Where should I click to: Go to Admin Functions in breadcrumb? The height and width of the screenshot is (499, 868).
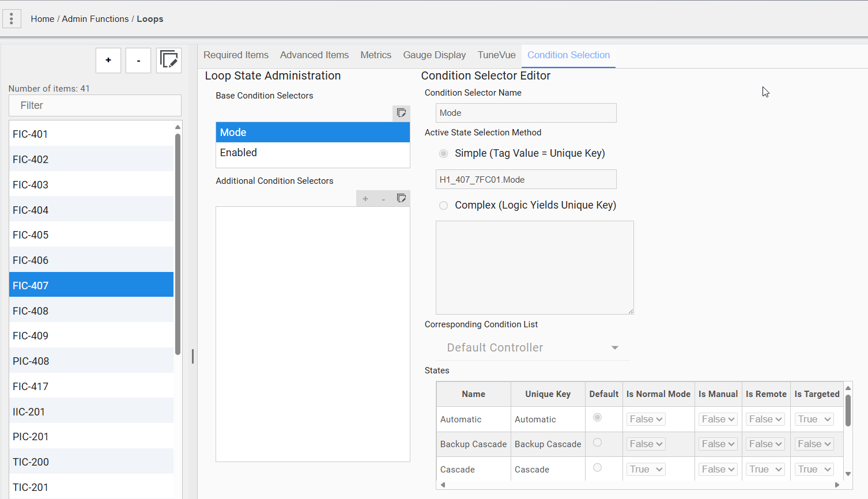(x=96, y=19)
